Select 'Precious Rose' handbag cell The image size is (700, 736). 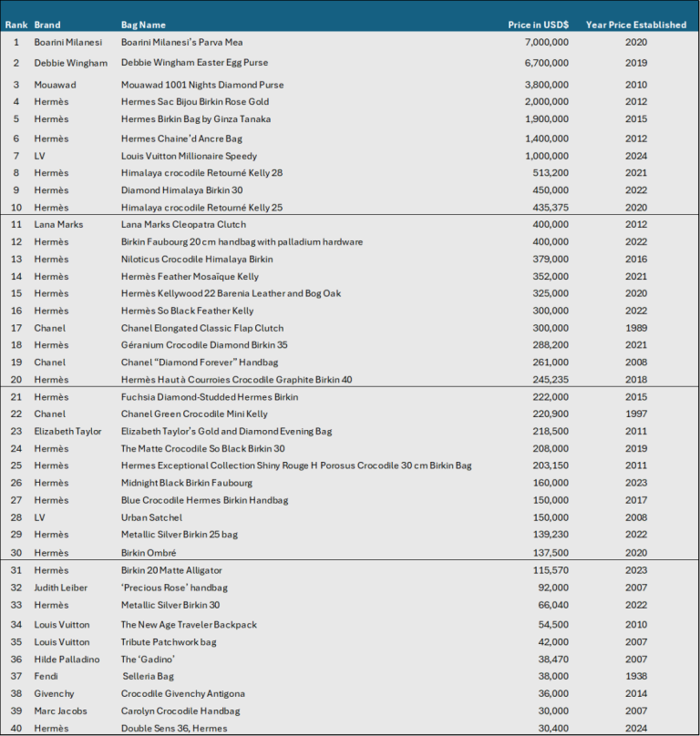174,588
